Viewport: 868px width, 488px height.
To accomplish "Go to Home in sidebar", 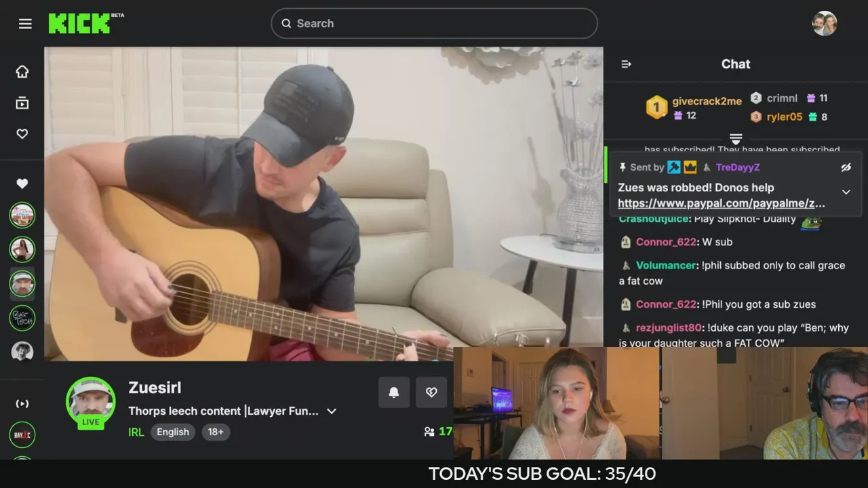I will [x=22, y=72].
